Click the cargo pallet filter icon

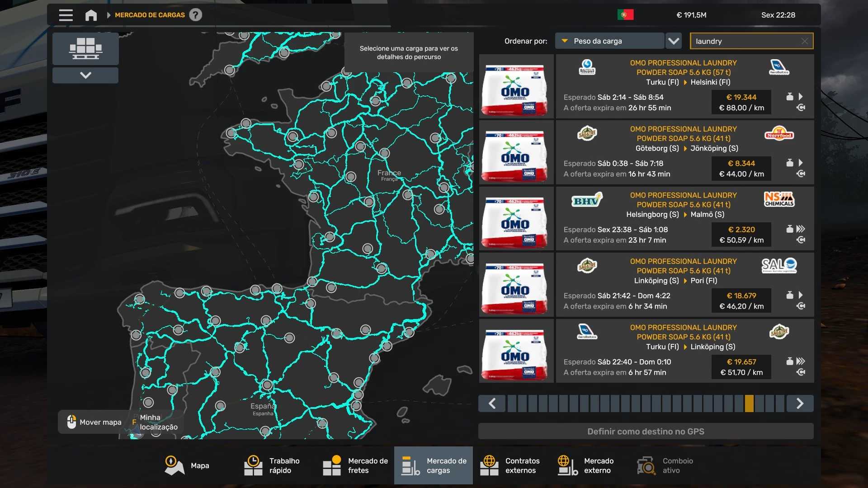(x=85, y=48)
